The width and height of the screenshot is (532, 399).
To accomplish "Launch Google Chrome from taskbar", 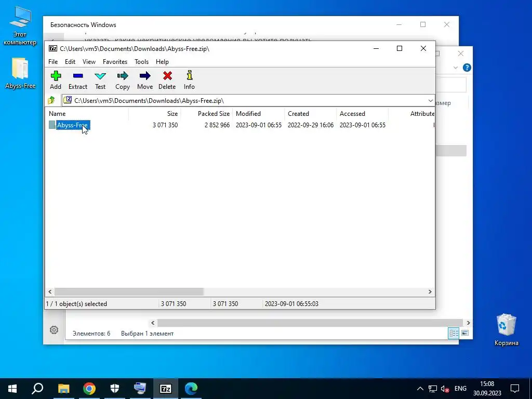I will (x=89, y=389).
